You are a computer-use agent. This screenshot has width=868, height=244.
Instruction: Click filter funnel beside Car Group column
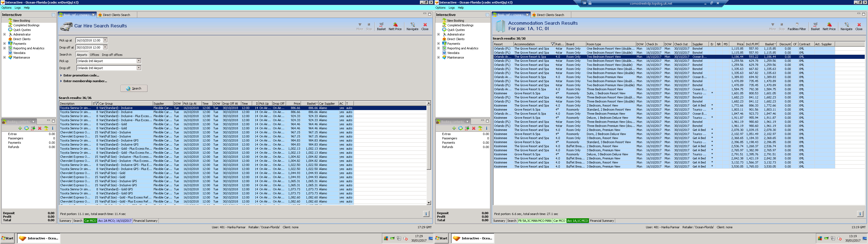coord(96,104)
